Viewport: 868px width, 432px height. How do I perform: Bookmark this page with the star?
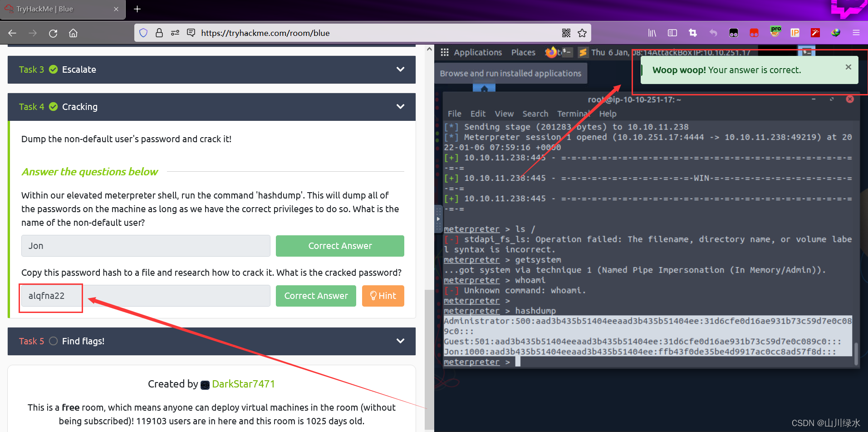click(x=582, y=33)
